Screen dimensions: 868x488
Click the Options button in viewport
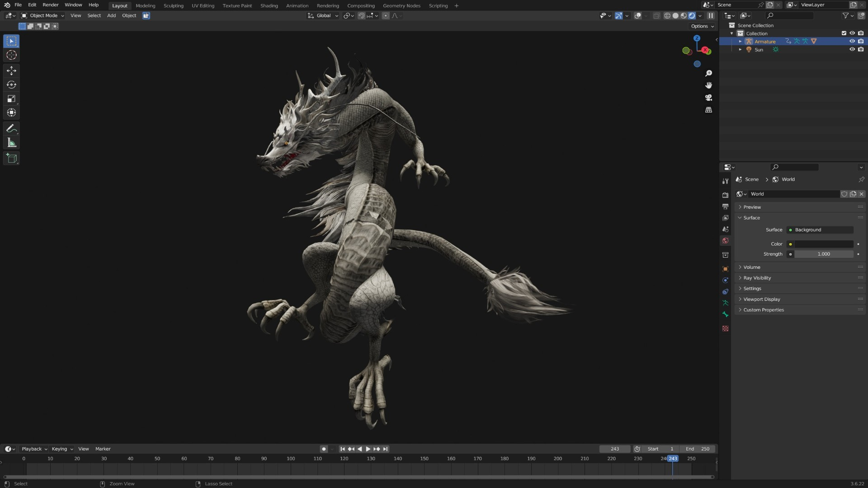703,26
